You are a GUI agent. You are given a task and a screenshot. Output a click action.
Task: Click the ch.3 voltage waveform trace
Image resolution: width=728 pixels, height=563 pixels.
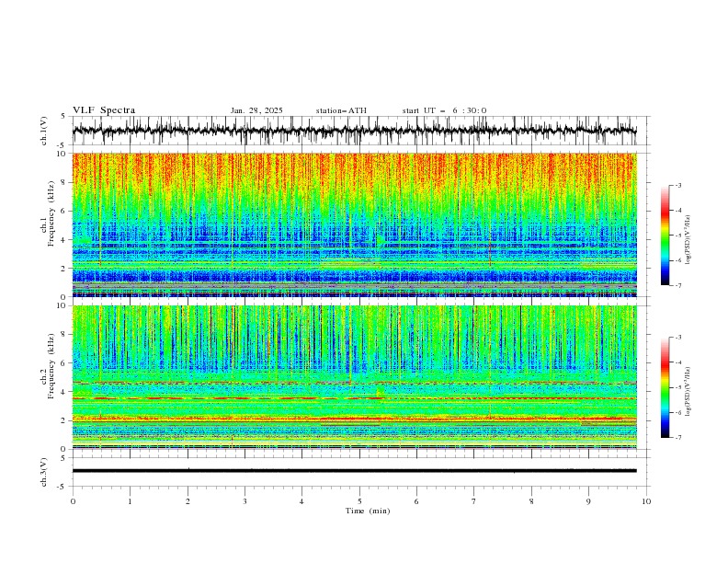354,471
